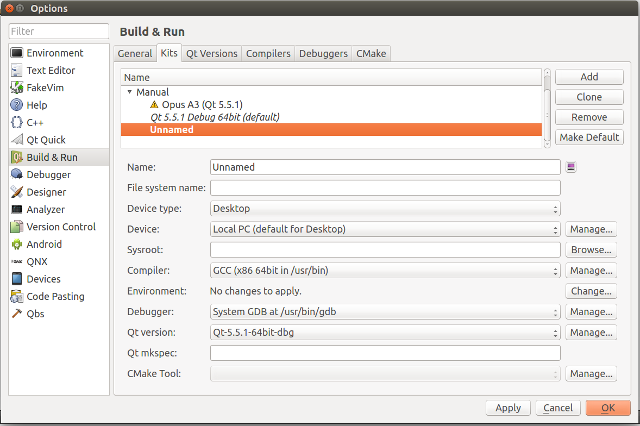The image size is (640, 426).
Task: Click the Qt mkspec input field
Action: click(385, 353)
